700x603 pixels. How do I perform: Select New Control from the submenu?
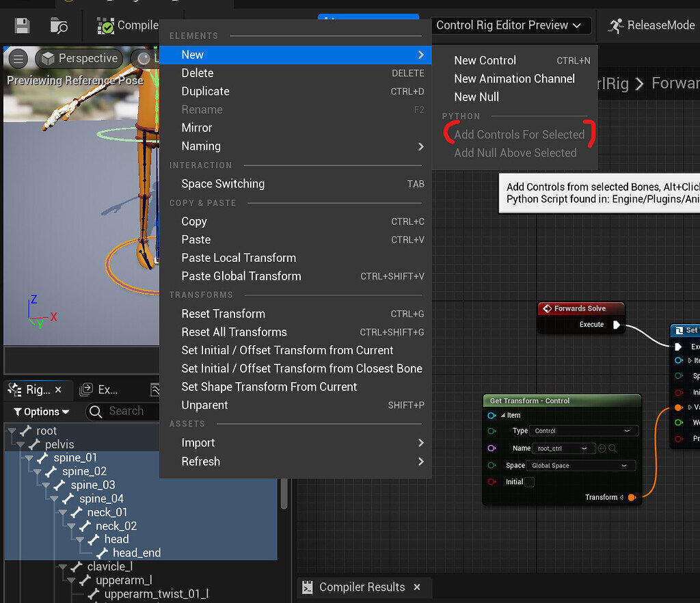click(485, 60)
